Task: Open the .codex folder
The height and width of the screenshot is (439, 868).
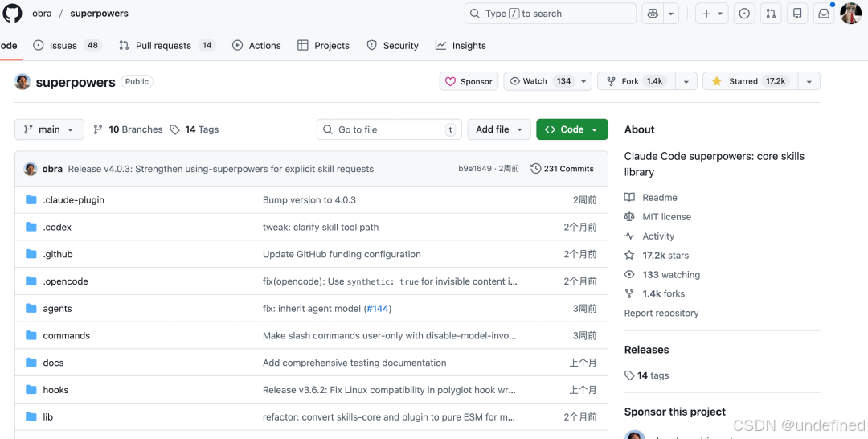Action: point(57,227)
